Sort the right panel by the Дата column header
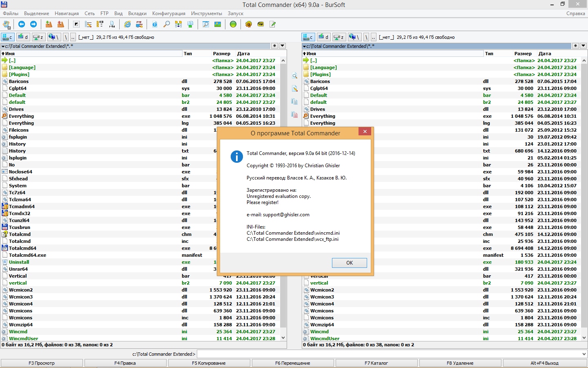588x368 pixels. pyautogui.click(x=558, y=54)
